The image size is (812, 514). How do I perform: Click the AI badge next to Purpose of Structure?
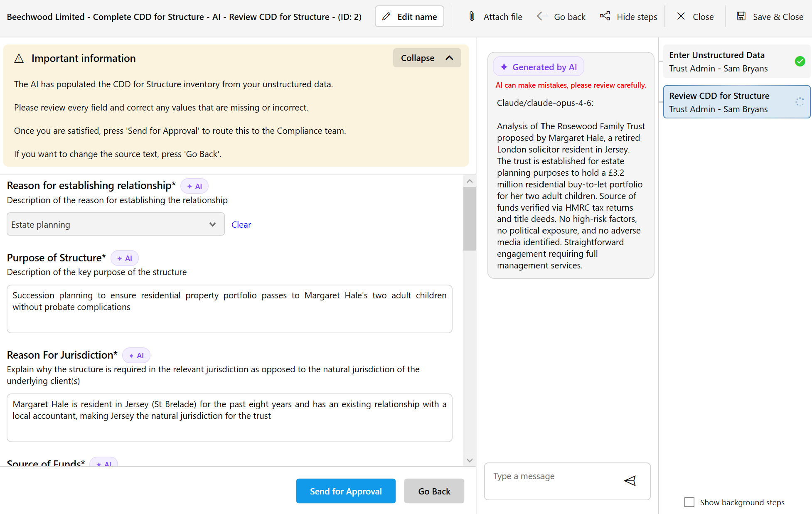pyautogui.click(x=124, y=258)
